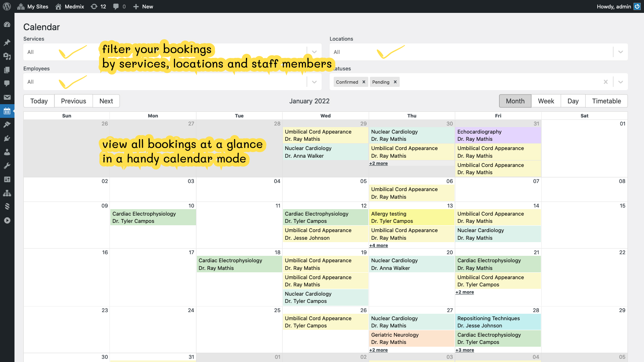Select the active calendar sidebar icon
The width and height of the screenshot is (644, 362).
tap(7, 111)
